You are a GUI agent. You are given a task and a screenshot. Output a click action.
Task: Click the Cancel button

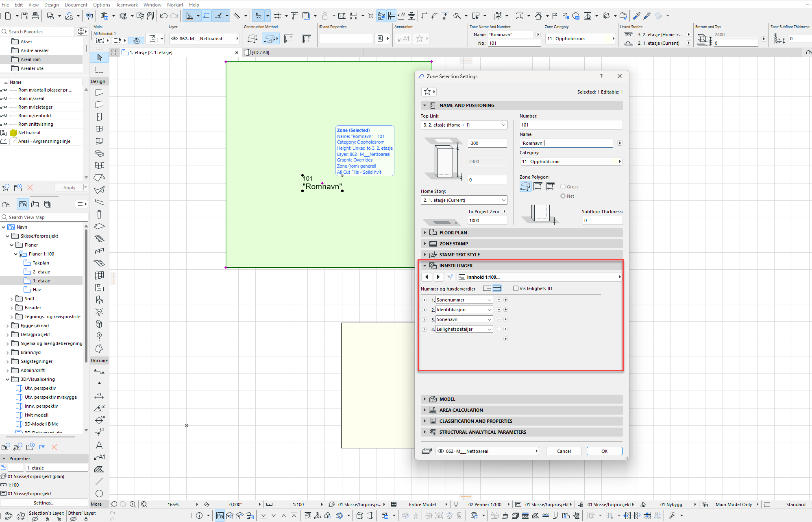564,451
